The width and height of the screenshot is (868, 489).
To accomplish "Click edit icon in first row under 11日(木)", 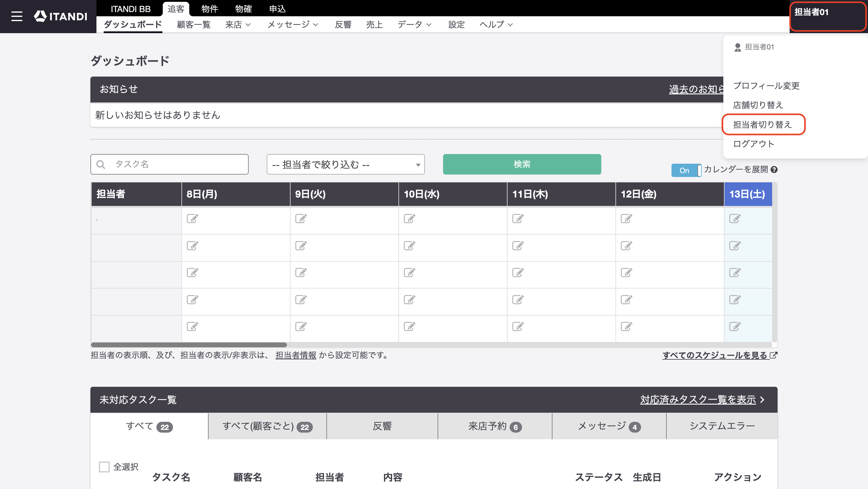I will click(x=518, y=218).
